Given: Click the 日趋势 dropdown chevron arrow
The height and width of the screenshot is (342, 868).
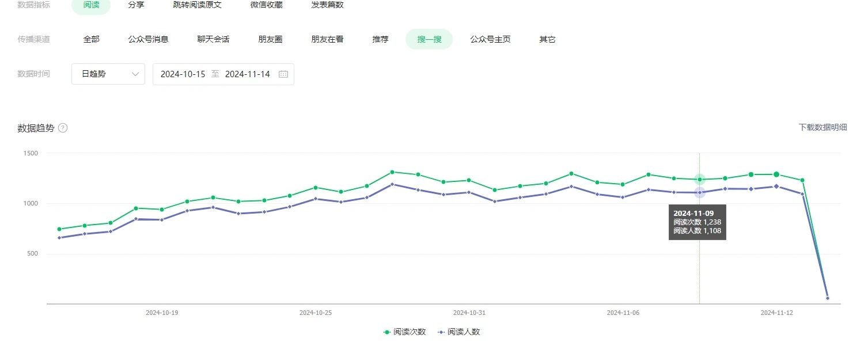Looking at the screenshot, I should 135,74.
